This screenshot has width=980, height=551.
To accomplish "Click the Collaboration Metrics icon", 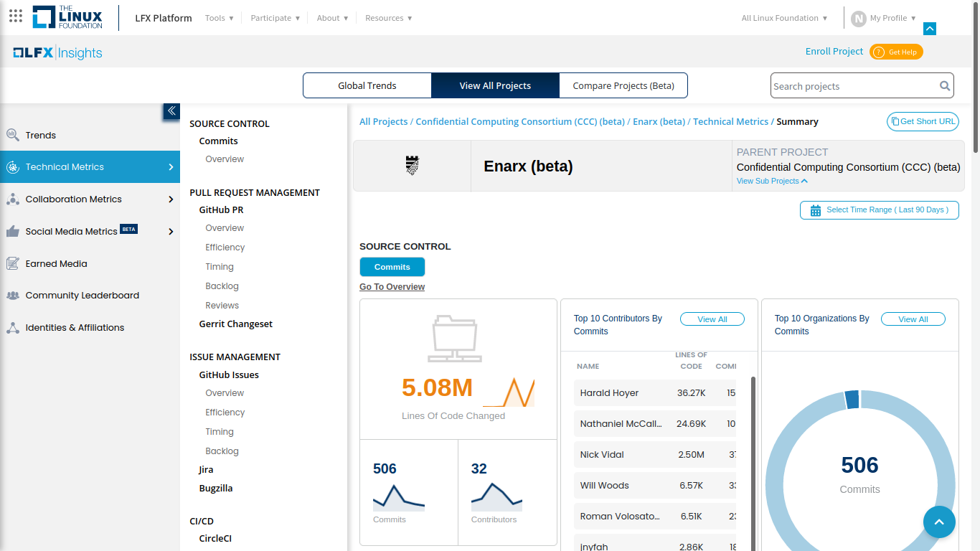I will [12, 199].
